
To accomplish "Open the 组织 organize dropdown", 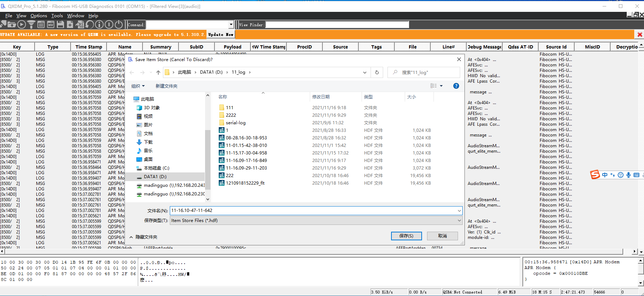I will point(138,86).
